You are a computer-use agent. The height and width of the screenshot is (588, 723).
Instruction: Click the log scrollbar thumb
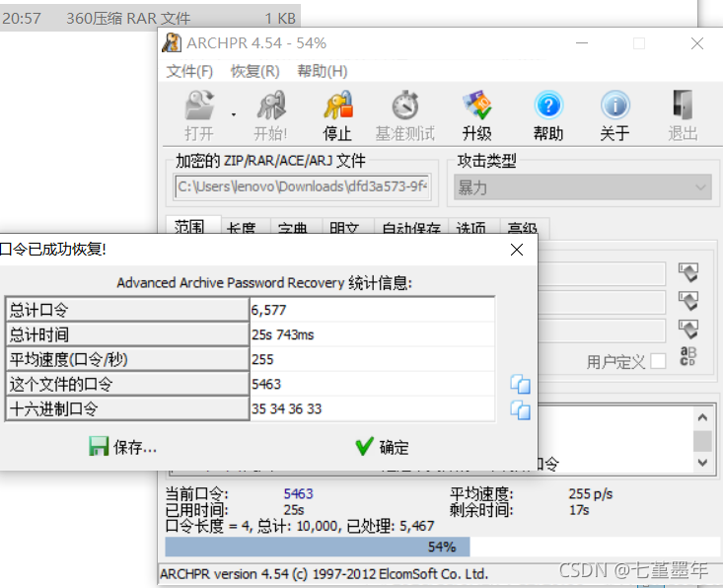pos(702,441)
